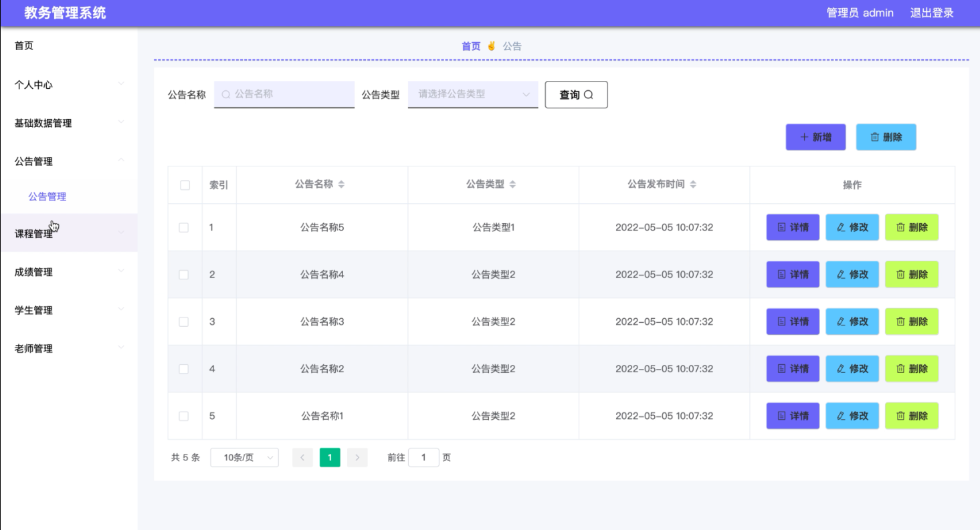
Task: Click the 详情 document icon for 公告名称1
Action: (782, 416)
